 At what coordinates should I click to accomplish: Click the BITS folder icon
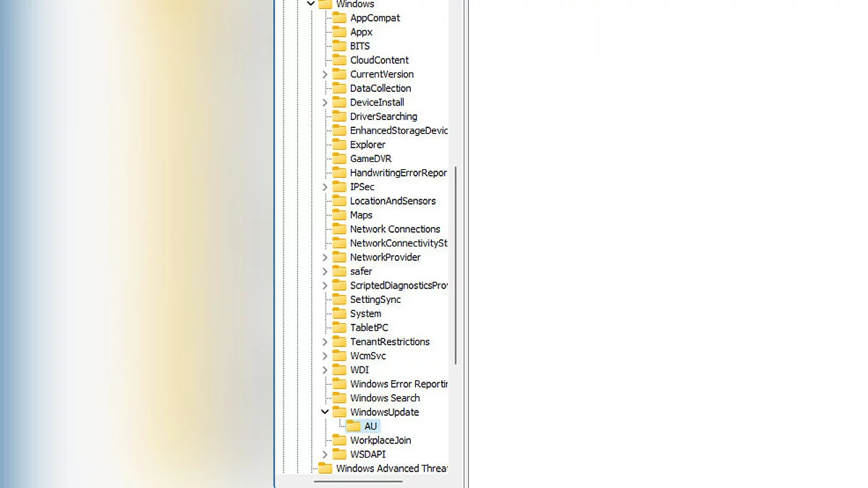[x=339, y=46]
